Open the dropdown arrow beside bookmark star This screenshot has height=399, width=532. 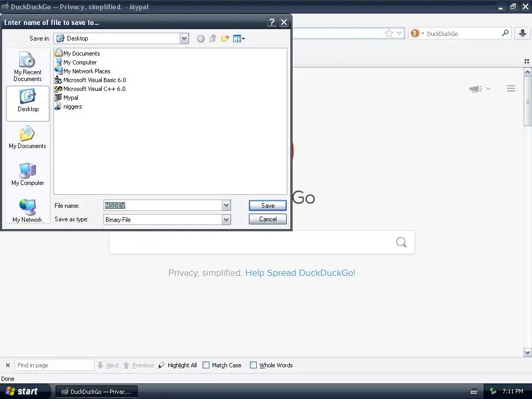click(x=400, y=33)
